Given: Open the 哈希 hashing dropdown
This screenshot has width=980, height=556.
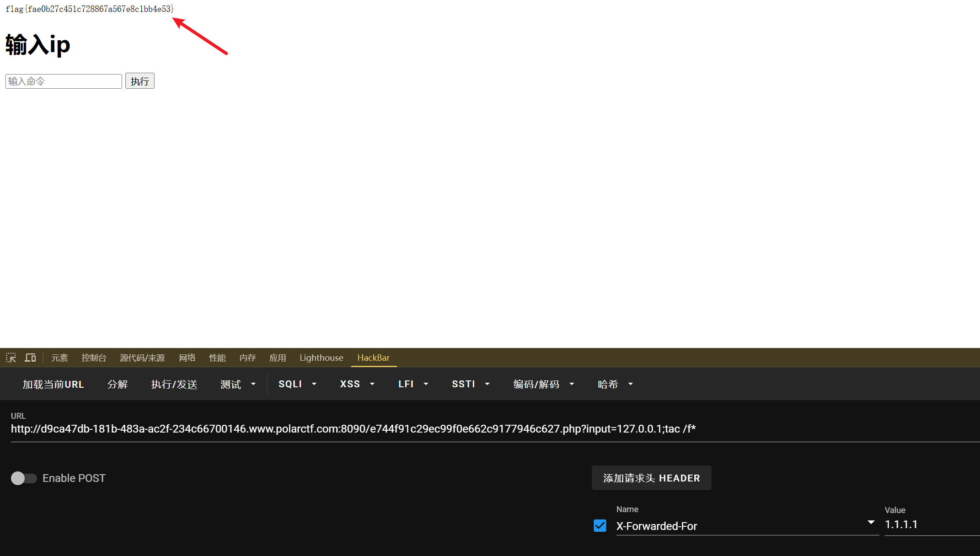Looking at the screenshot, I should click(615, 384).
